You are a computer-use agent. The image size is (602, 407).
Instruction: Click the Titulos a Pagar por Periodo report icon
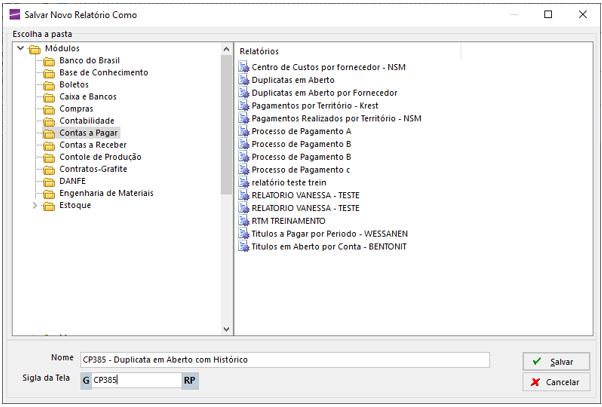(x=244, y=233)
